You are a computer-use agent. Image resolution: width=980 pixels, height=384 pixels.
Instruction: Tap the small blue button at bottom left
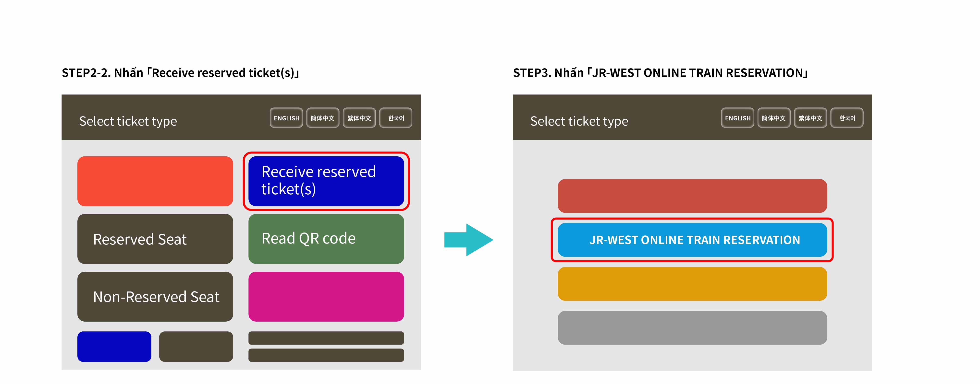114,346
